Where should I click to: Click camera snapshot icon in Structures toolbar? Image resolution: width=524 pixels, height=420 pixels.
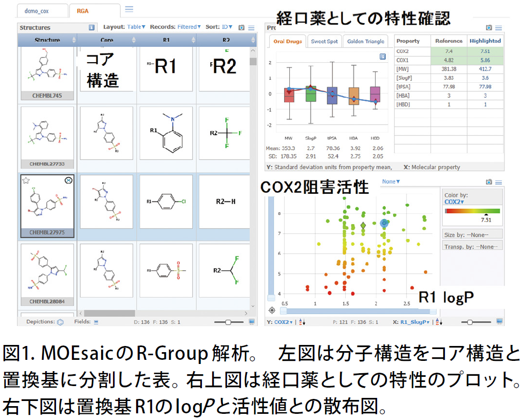pos(241,27)
